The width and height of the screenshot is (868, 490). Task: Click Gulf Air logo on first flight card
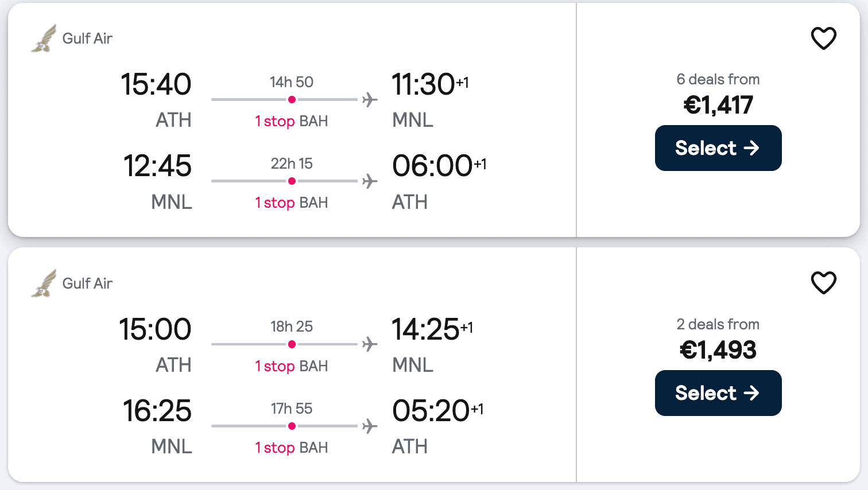pos(44,38)
